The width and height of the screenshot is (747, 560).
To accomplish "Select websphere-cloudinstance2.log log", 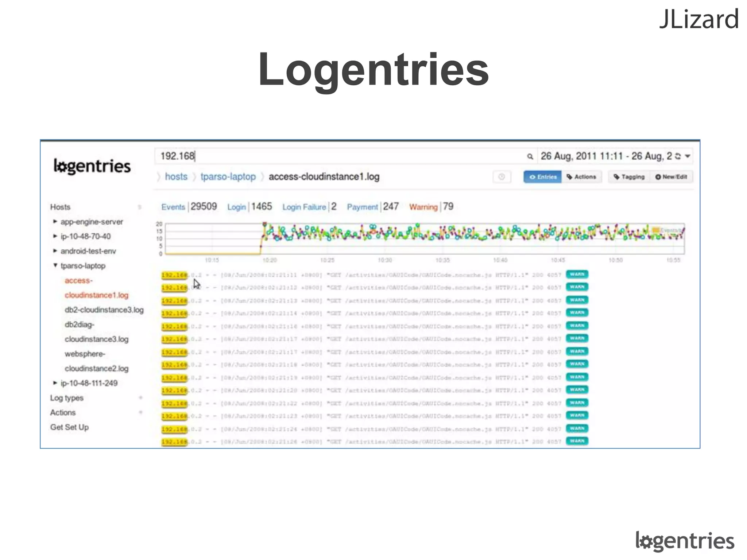I will tap(96, 361).
